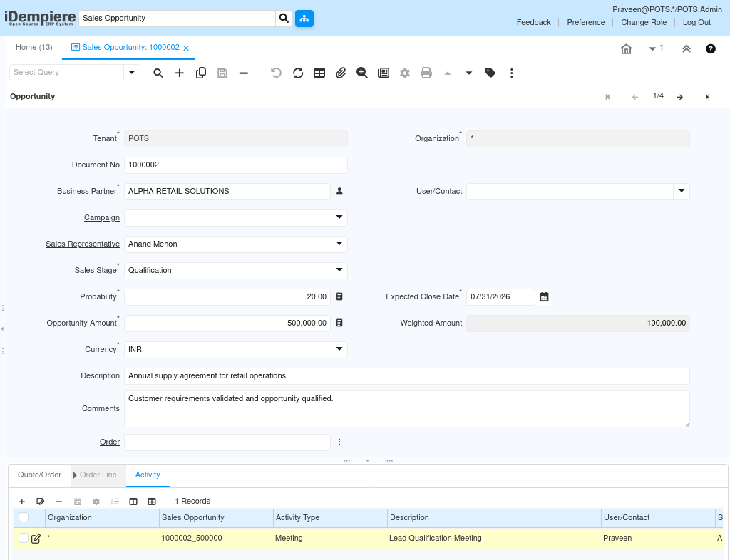Open the window count dropdown showing 1
730x560 pixels.
[x=656, y=48]
